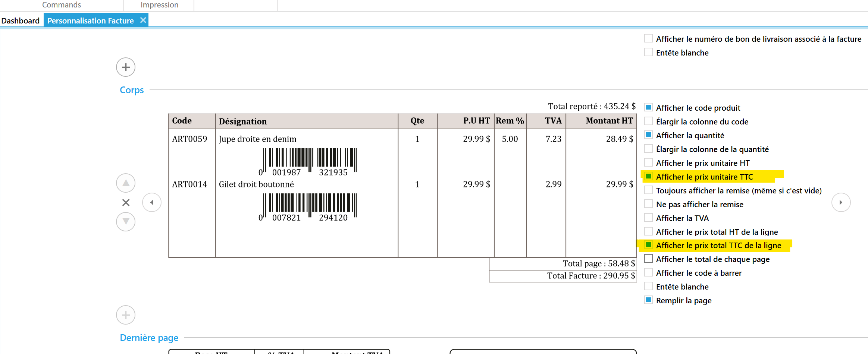The image size is (868, 354).
Task: Click the move up arrow circle icon
Action: pyautogui.click(x=126, y=183)
